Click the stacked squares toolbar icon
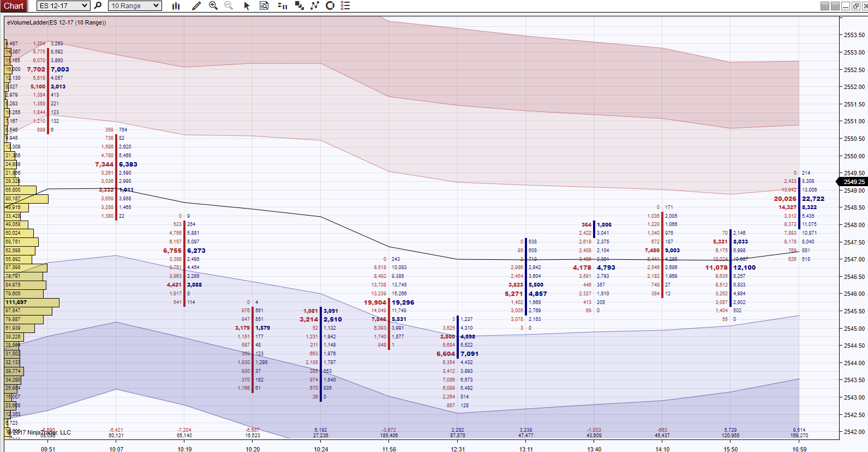This screenshot has height=452, width=868. coord(299,5)
